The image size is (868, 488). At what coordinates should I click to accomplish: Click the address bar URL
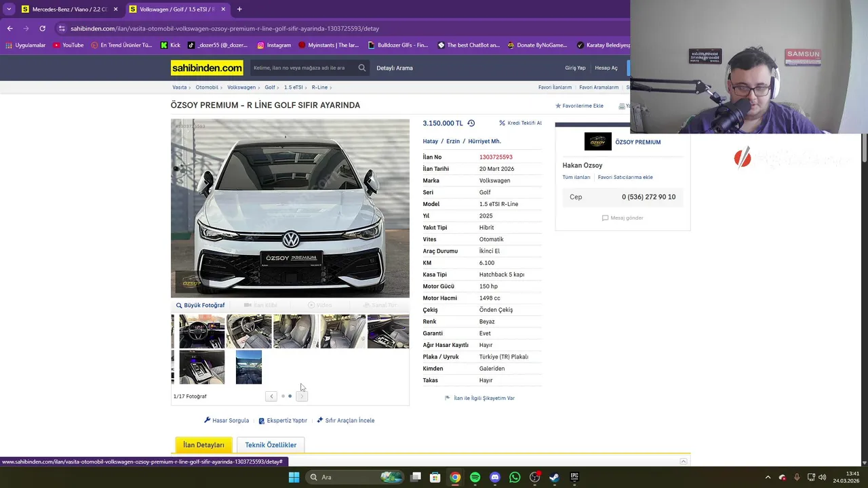[224, 28]
